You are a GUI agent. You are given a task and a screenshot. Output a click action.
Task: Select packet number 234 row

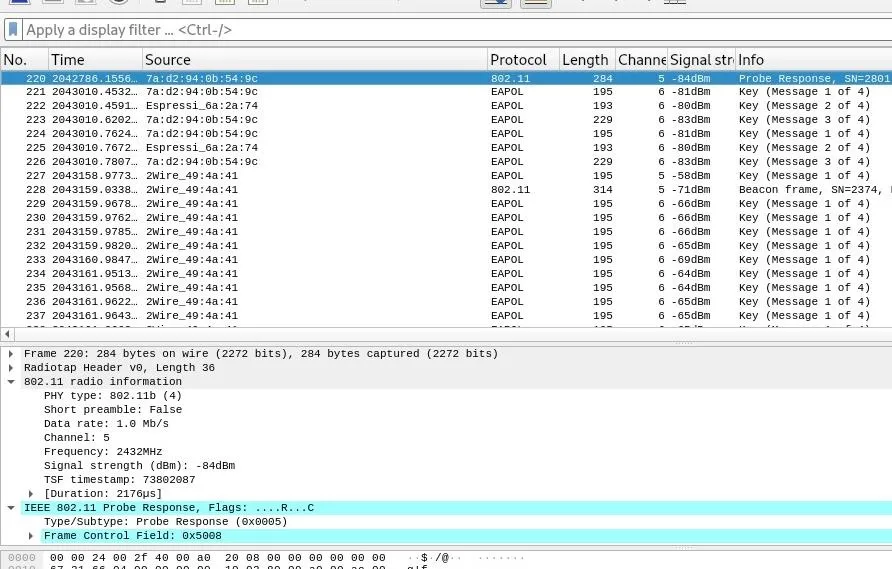click(446, 274)
